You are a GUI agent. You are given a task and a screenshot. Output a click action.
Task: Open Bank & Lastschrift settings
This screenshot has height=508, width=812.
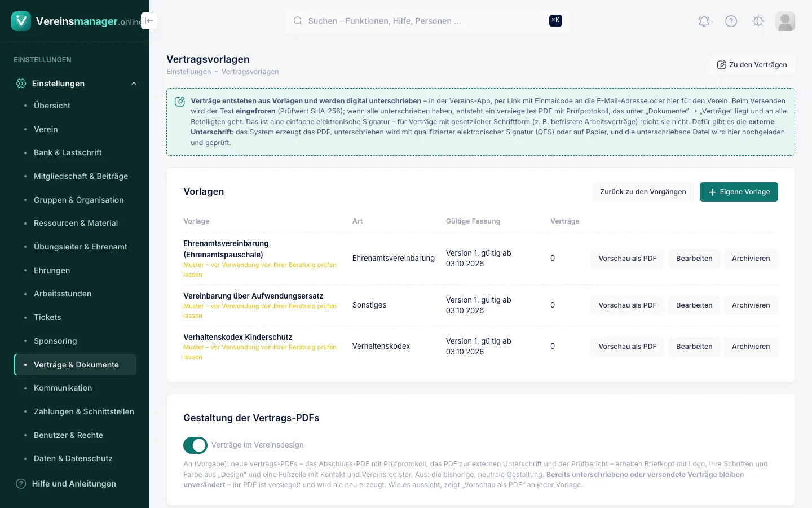point(75,152)
